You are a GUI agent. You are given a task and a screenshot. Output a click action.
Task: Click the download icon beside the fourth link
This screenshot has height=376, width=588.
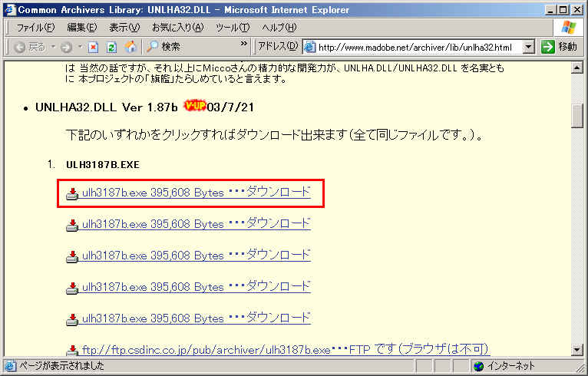pyautogui.click(x=72, y=289)
